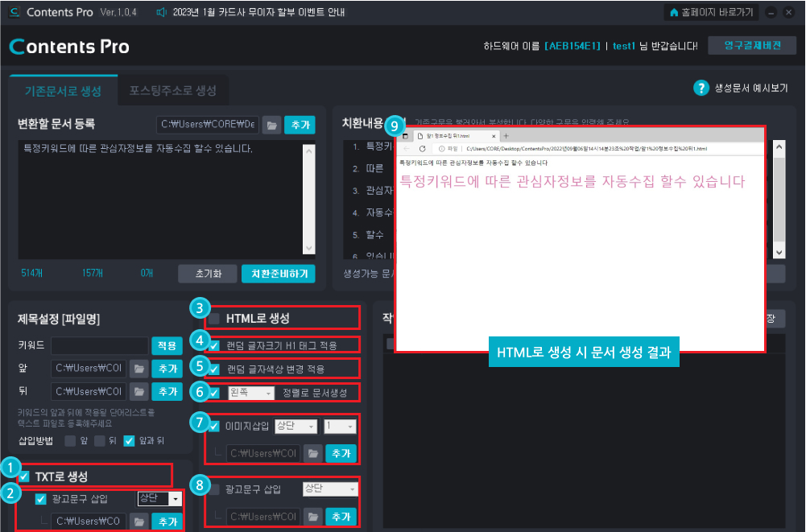Click the document text area with 특정키워드
806x532 pixels.
[161, 200]
